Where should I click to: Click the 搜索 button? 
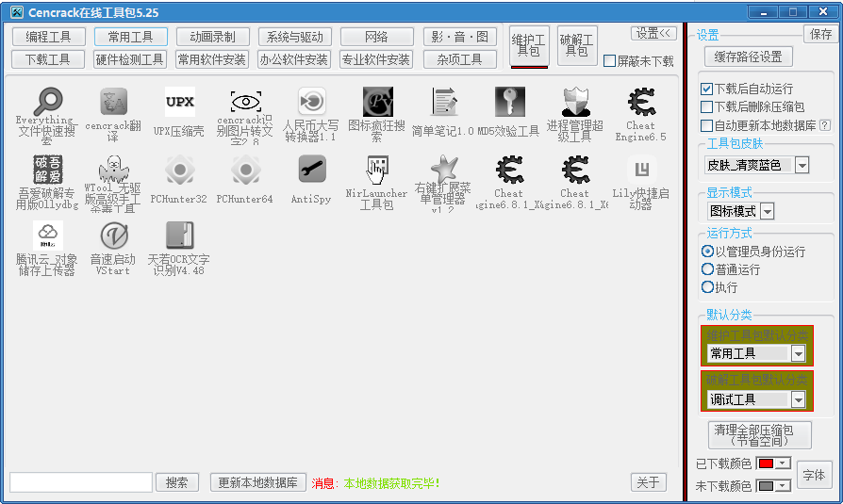click(177, 482)
